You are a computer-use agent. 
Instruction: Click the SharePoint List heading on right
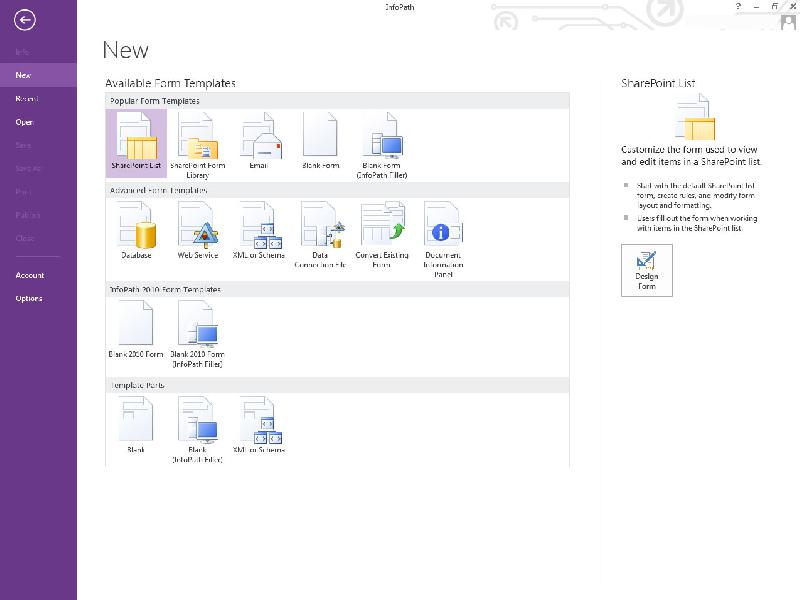click(658, 83)
